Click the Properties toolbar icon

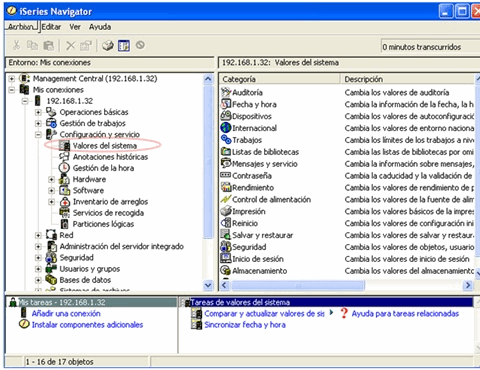coord(86,45)
